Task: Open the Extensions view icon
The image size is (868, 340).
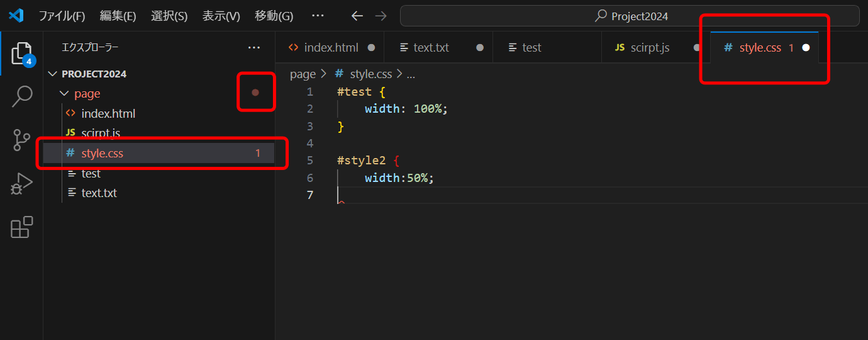Action: click(21, 227)
